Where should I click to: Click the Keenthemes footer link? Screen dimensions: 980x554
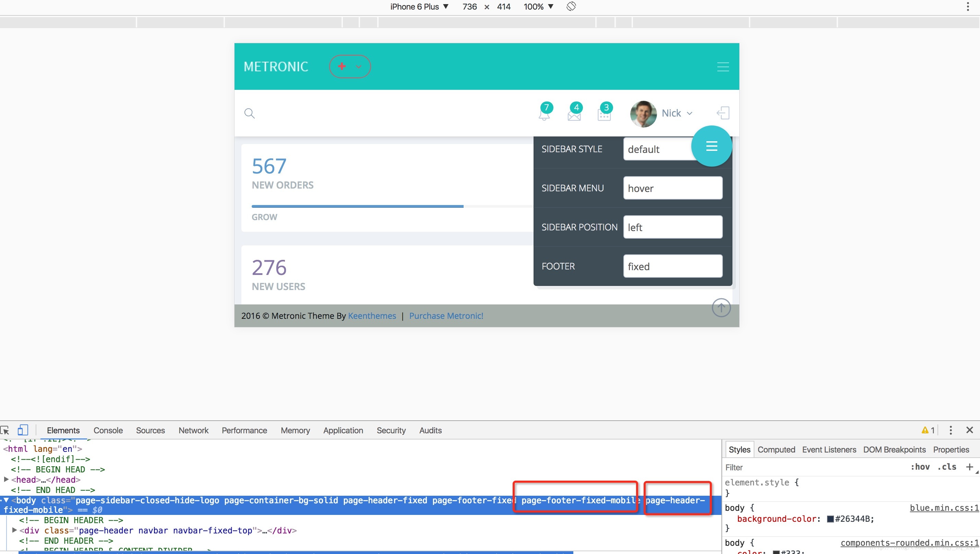372,316
